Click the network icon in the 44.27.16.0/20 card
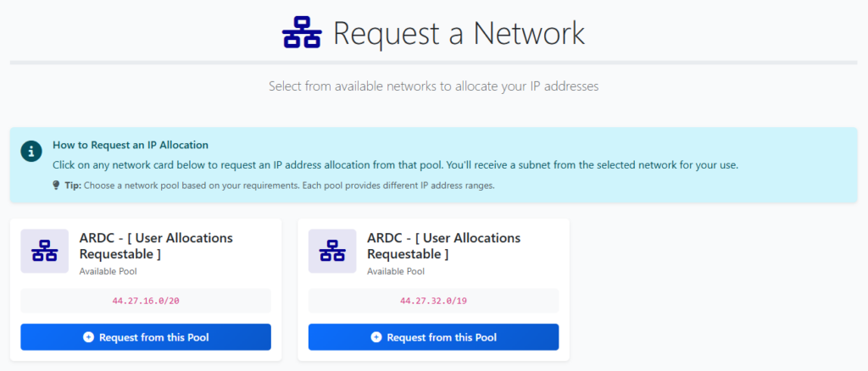 [44, 251]
